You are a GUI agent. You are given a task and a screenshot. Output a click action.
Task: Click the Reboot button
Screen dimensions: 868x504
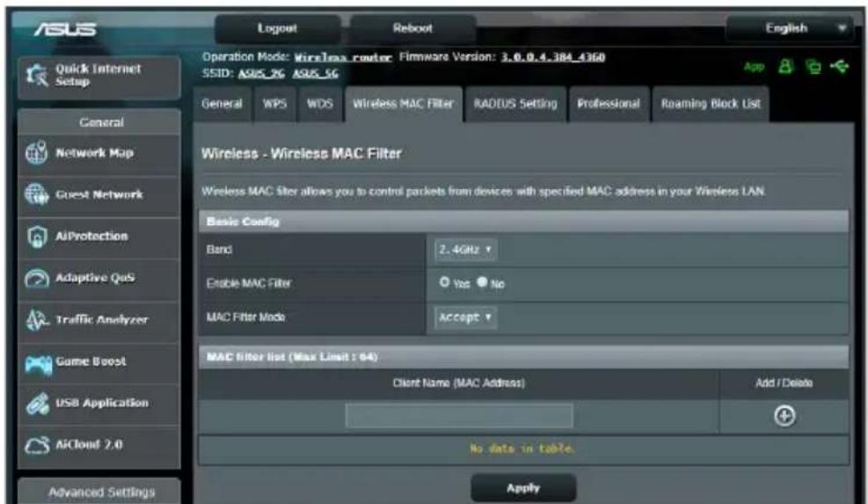coord(412,28)
